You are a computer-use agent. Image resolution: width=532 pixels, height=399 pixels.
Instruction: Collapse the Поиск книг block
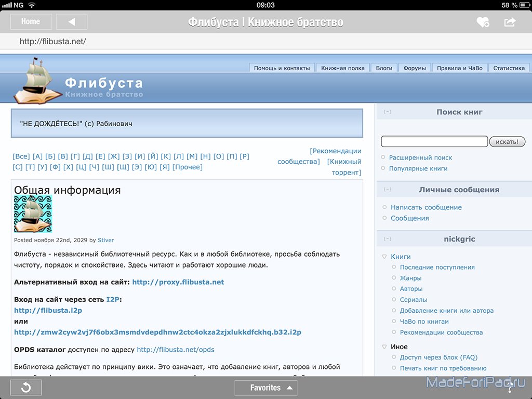pyautogui.click(x=388, y=112)
